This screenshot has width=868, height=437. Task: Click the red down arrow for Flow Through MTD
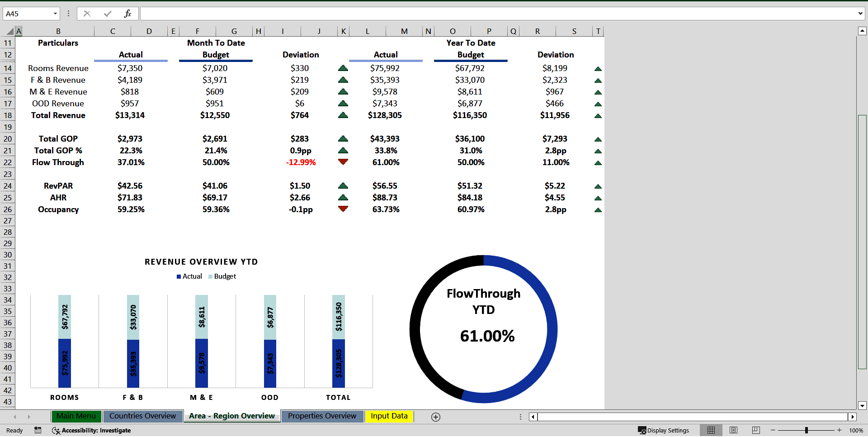(x=343, y=162)
